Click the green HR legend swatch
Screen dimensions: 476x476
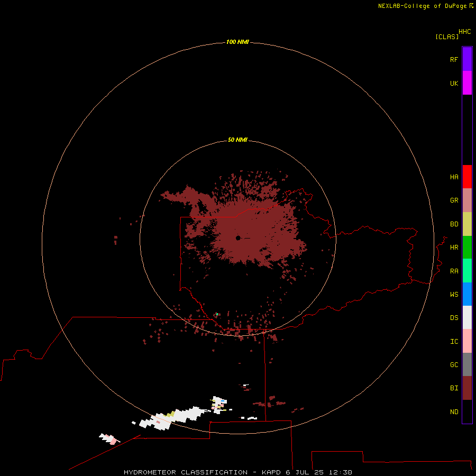(467, 248)
